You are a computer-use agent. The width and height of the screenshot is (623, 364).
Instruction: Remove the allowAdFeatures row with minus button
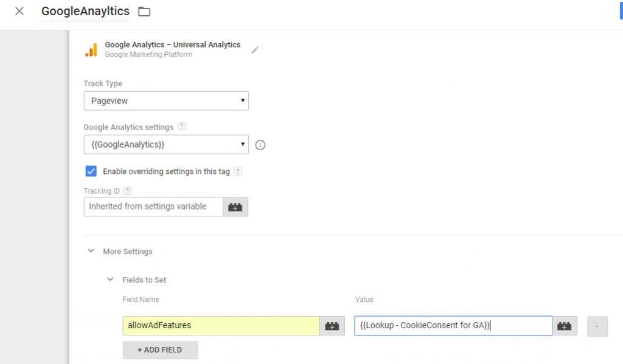point(597,326)
